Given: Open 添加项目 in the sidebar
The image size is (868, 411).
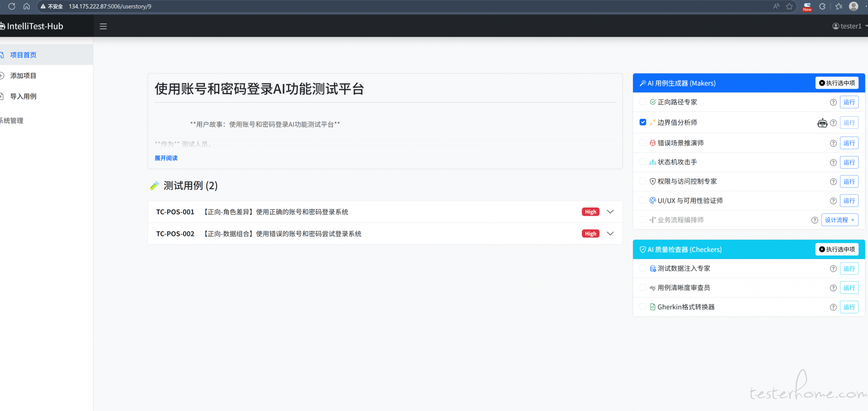Looking at the screenshot, I should [x=23, y=76].
